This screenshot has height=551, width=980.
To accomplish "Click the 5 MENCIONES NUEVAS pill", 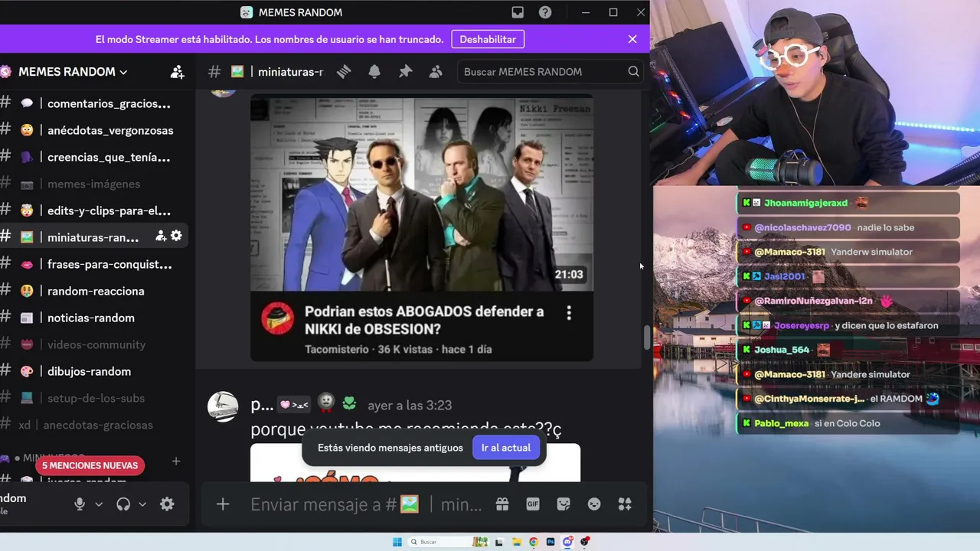I will 90,465.
